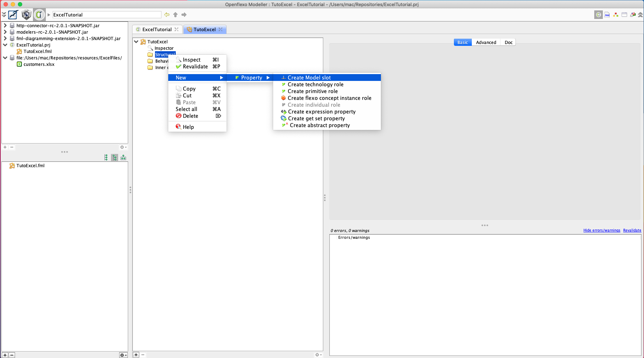Click the Hide errors/warnings link
The height and width of the screenshot is (358, 644).
click(602, 231)
